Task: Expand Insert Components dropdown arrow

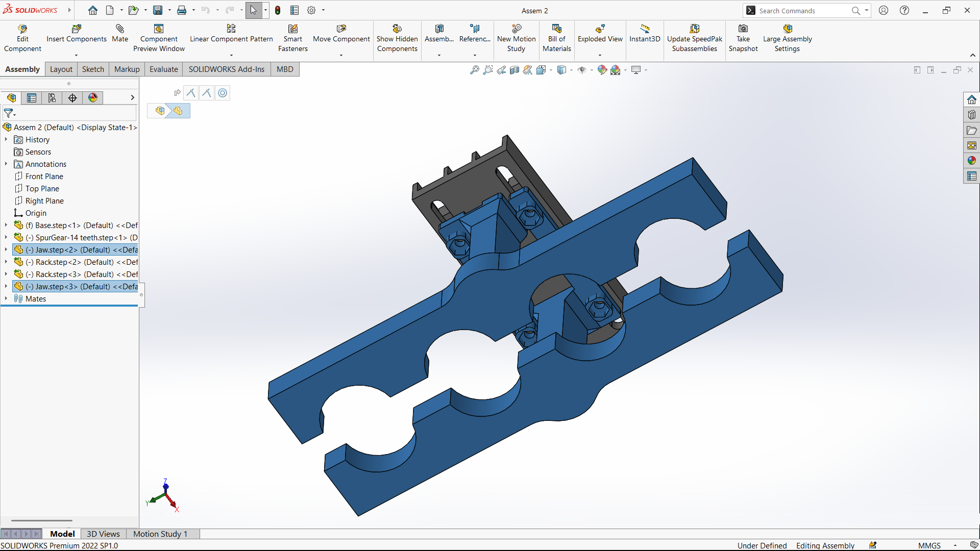Action: [x=77, y=55]
